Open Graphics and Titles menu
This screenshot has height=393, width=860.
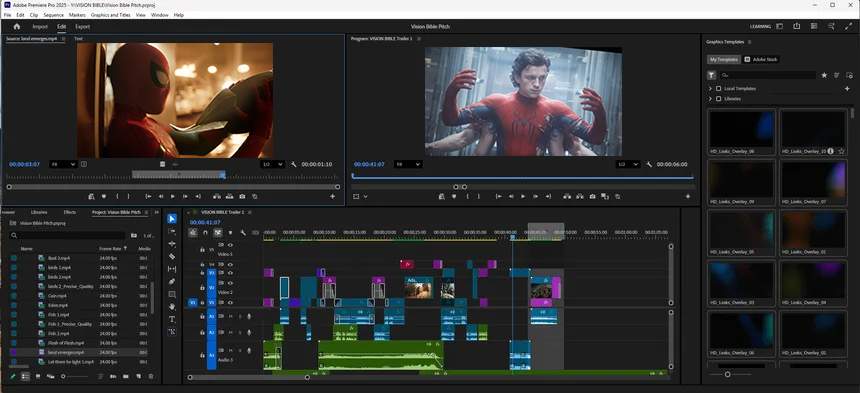tap(111, 15)
